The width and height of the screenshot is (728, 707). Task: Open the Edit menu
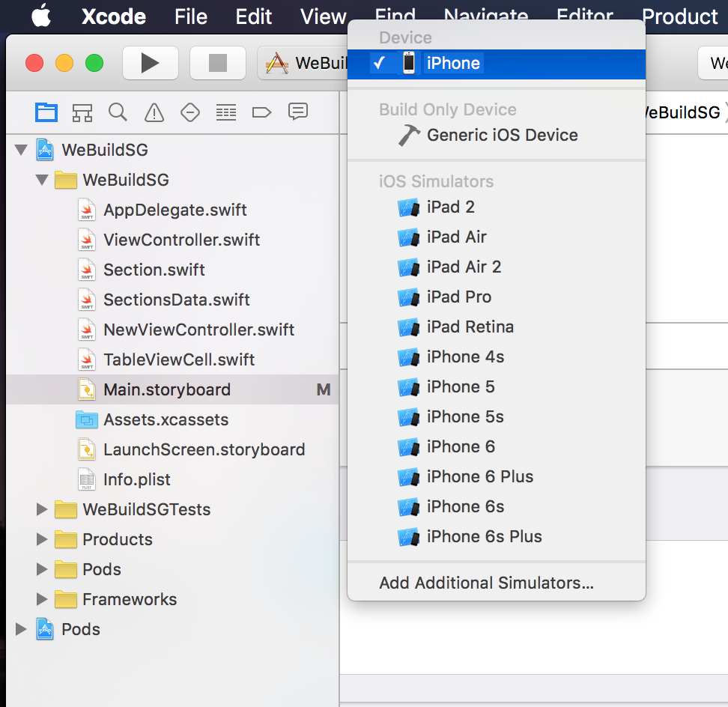(x=253, y=16)
